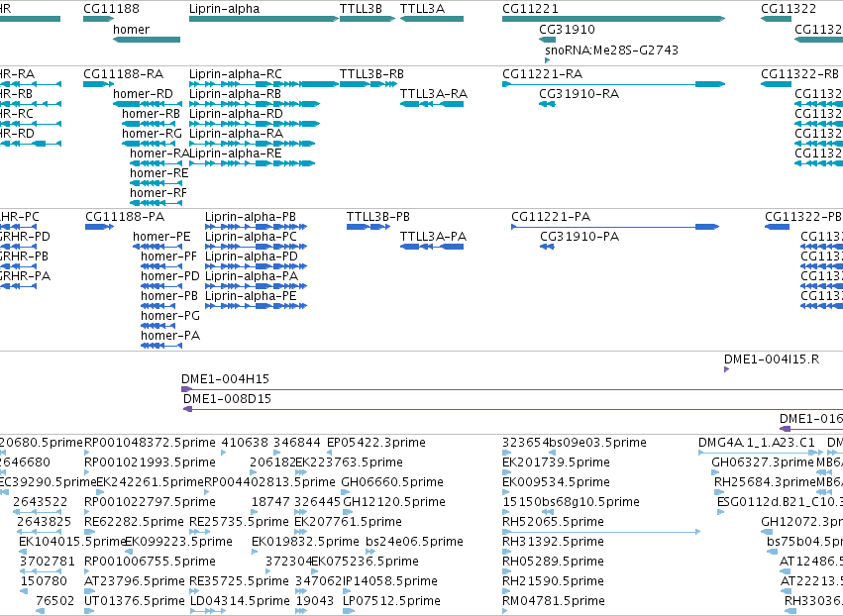This screenshot has width=843, height=616.
Task: Select transcript CG11322-RB
Action: [777, 84]
